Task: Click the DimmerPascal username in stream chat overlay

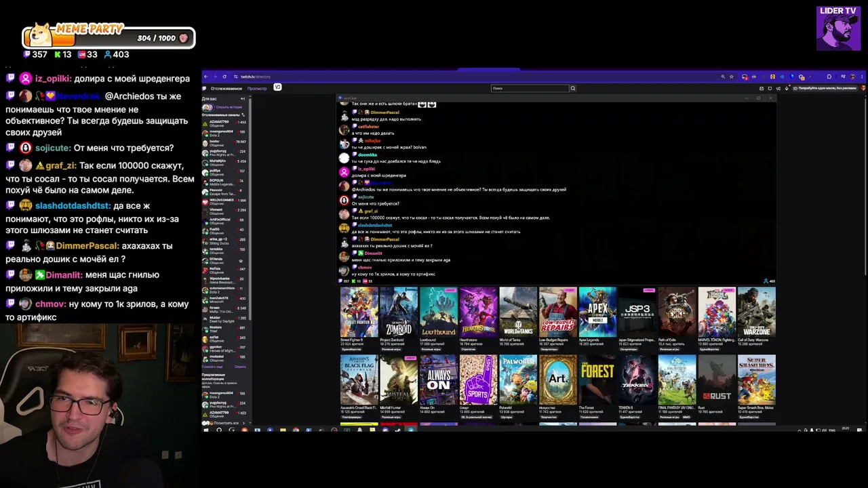Action: (x=87, y=246)
